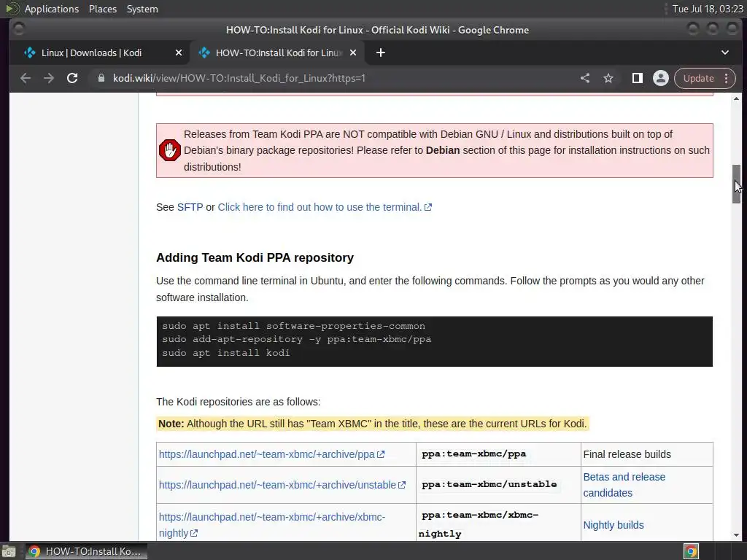
Task: Switch to Linux | Downloads | Kodi tab
Action: [91, 52]
